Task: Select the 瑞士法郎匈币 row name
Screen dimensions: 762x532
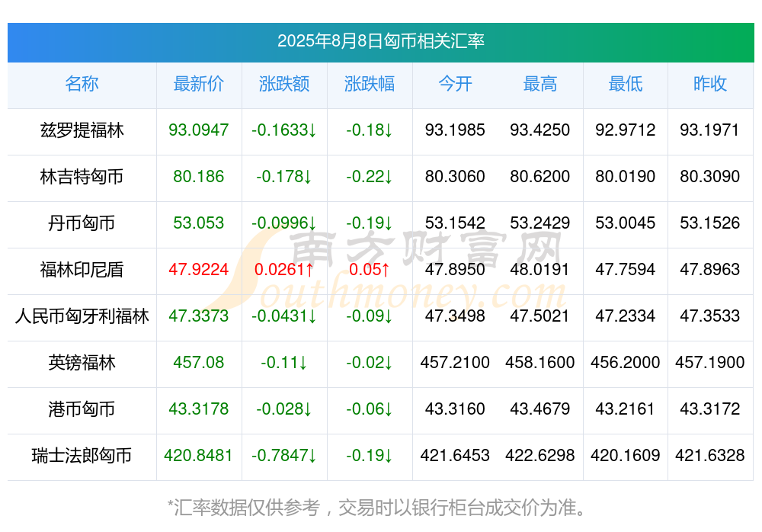Action: point(82,456)
